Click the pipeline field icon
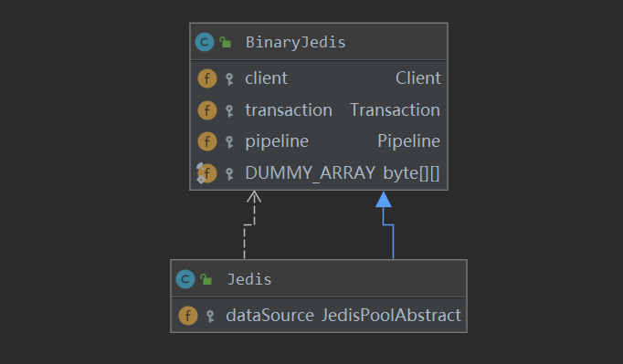The width and height of the screenshot is (623, 364). [207, 141]
